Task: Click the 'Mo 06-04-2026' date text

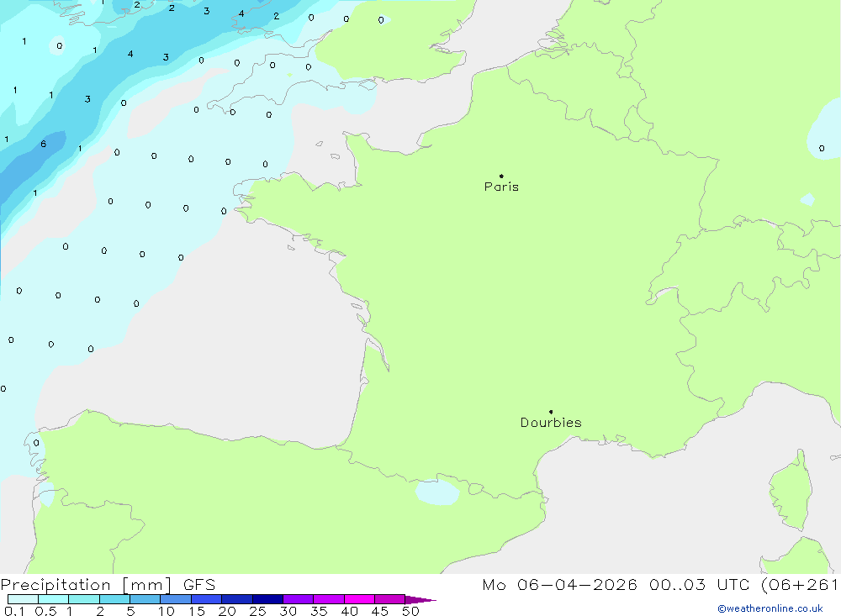Action: pyautogui.click(x=559, y=585)
